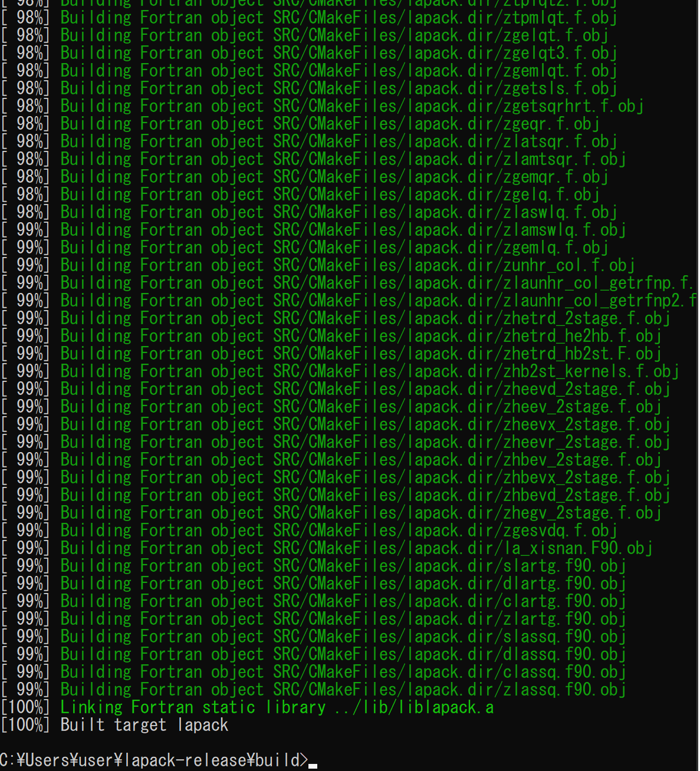Click the command prompt cursor after build>

(x=313, y=766)
